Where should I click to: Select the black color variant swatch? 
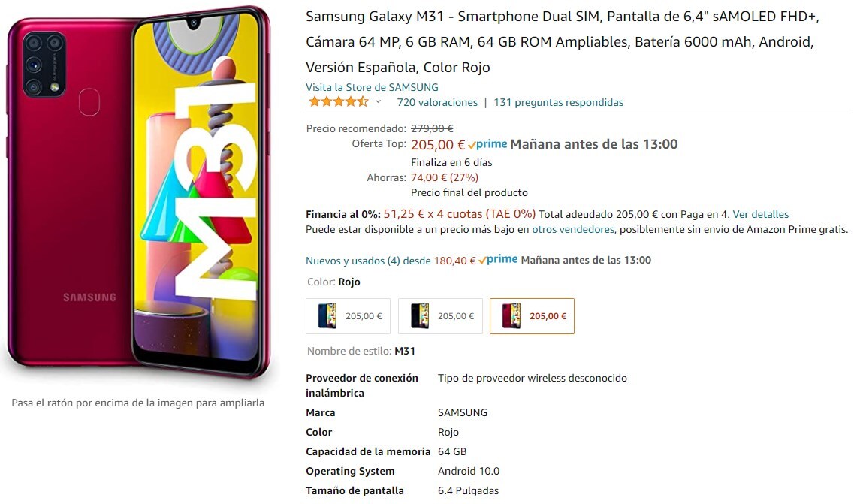(440, 316)
